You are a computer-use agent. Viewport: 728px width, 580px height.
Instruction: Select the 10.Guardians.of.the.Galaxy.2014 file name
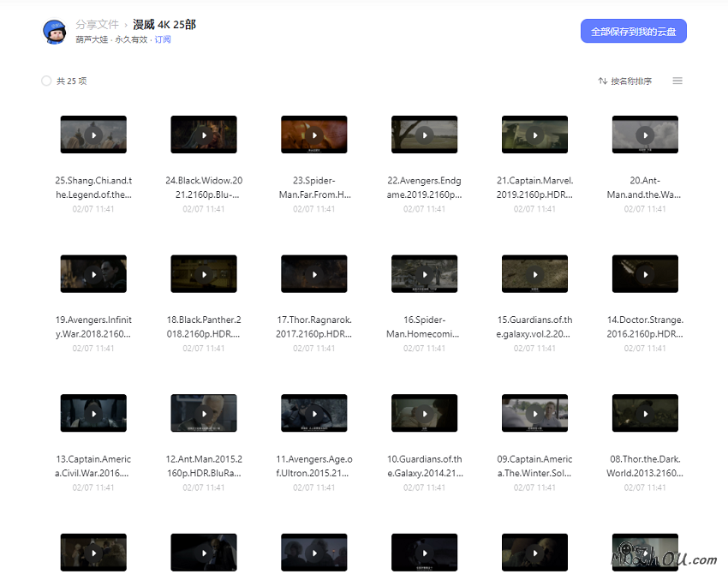[424, 466]
